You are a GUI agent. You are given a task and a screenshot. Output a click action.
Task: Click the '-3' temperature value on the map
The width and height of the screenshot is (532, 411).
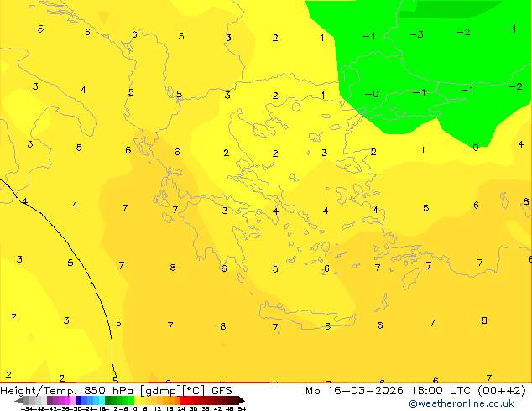[x=417, y=34]
